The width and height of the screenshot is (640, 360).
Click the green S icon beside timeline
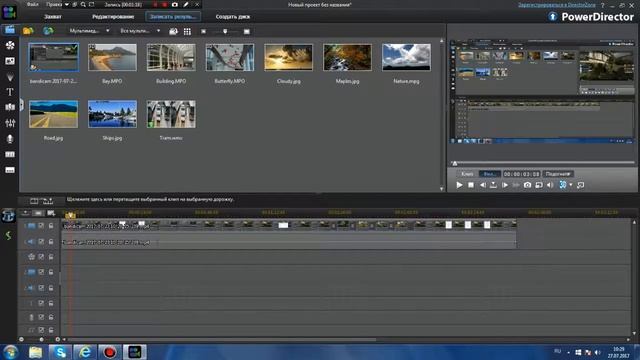point(8,235)
